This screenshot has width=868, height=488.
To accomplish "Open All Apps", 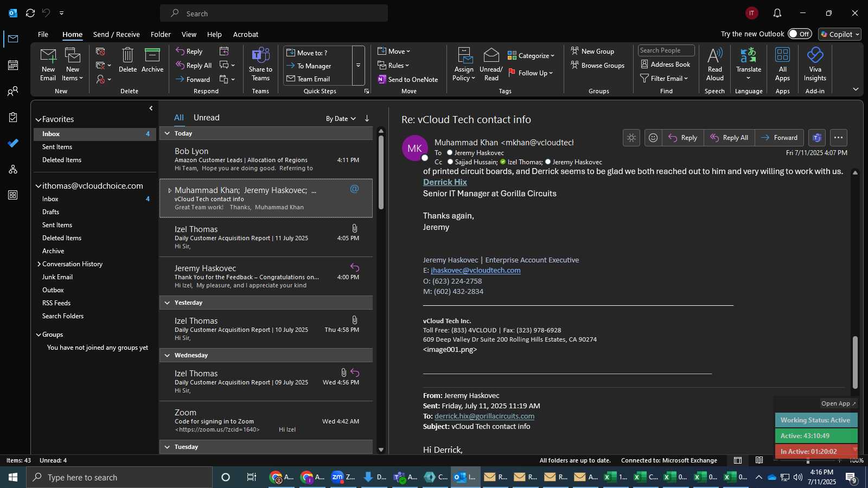I will [783, 64].
